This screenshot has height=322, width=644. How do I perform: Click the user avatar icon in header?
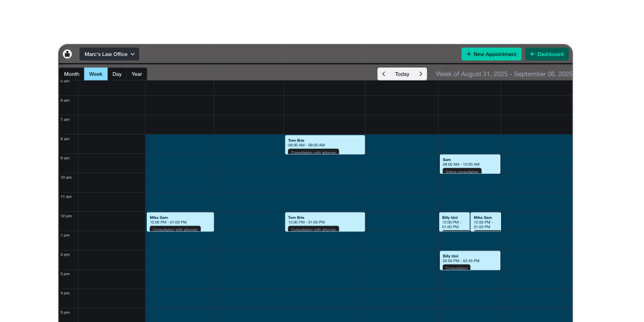67,54
